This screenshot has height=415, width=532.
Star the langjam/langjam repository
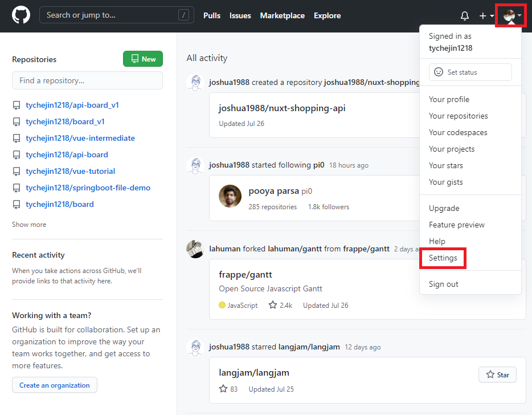[x=497, y=375]
